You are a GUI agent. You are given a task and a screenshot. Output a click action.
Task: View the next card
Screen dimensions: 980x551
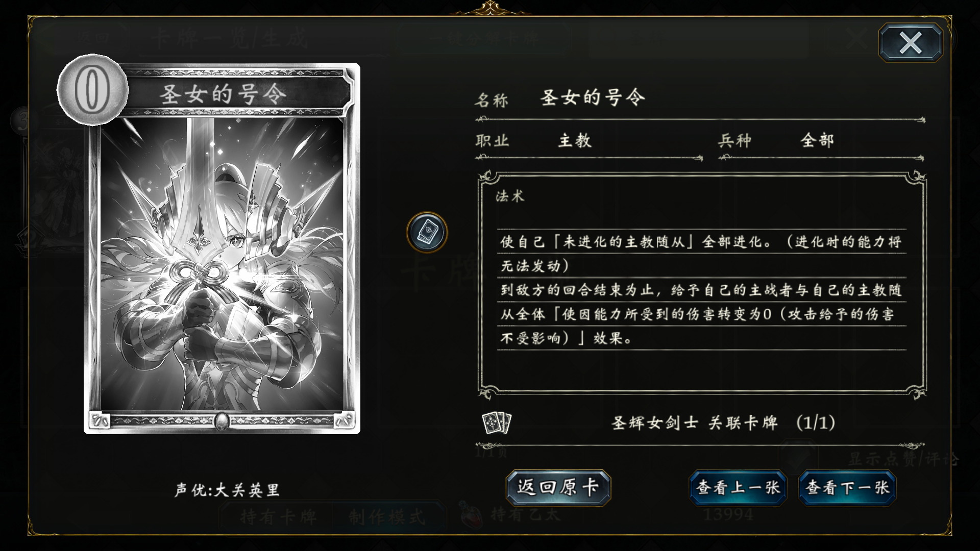[x=847, y=488]
